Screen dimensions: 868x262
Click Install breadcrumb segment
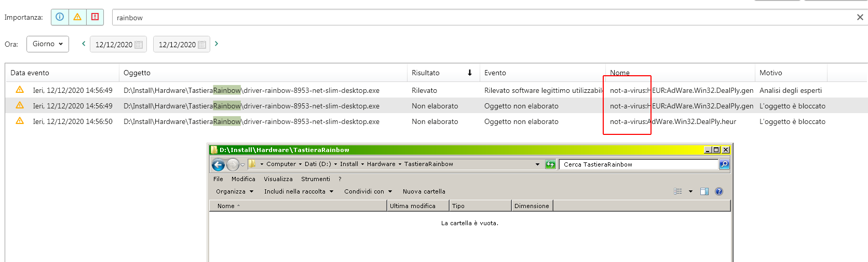pyautogui.click(x=349, y=164)
